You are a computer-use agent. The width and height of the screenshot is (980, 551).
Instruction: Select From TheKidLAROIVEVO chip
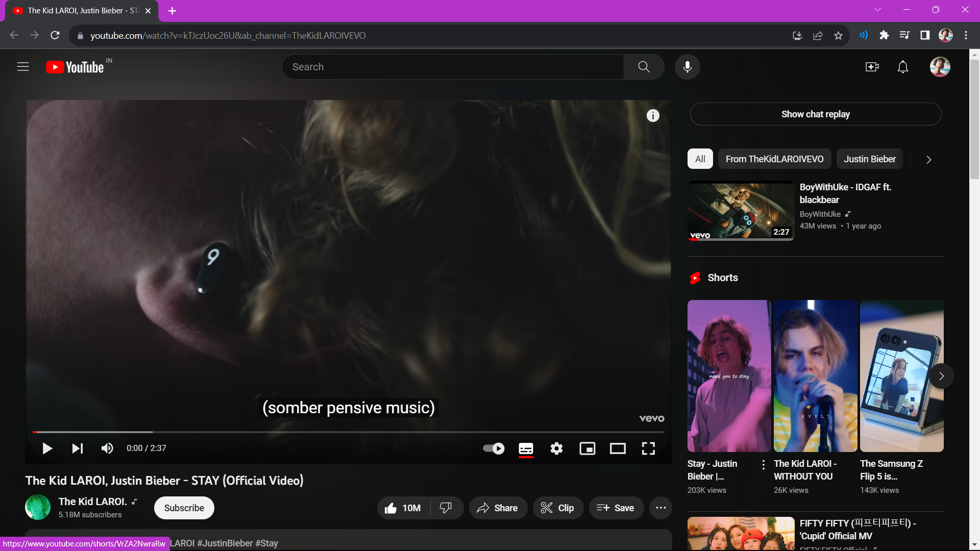(774, 159)
